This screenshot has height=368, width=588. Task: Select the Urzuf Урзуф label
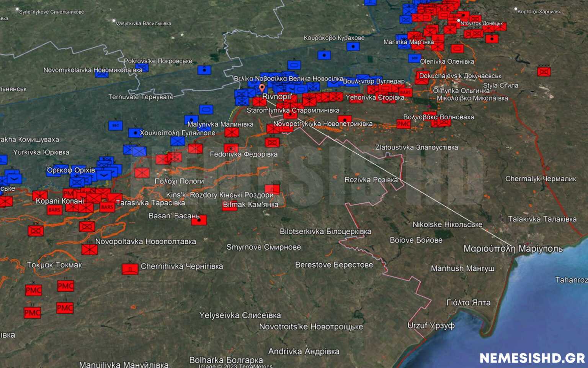click(x=431, y=326)
